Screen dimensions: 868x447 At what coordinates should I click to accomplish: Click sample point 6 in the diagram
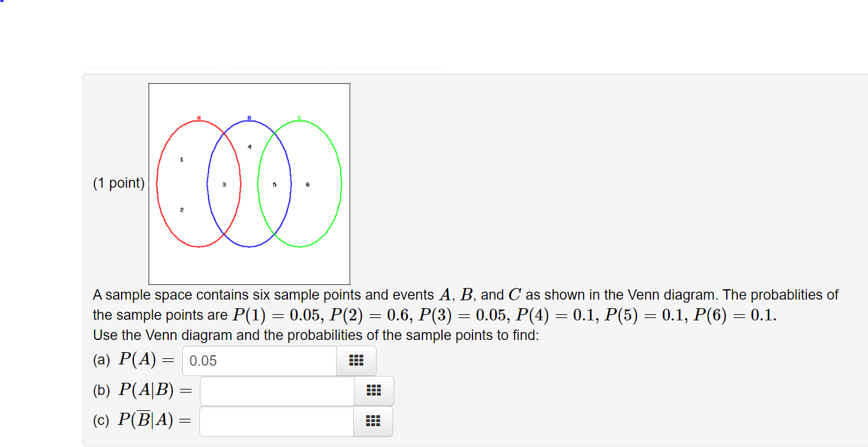[x=308, y=183]
